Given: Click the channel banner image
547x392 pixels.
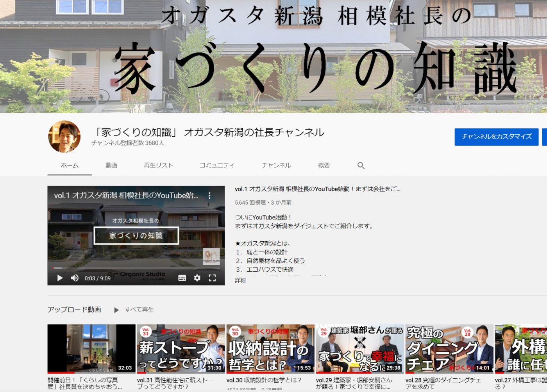Looking at the screenshot, I should tap(273, 56).
